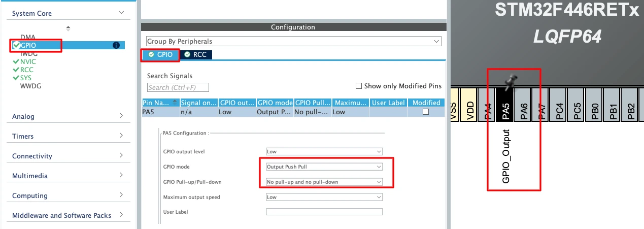The image size is (644, 229).
Task: Select SYS in System Core list
Action: [x=26, y=78]
